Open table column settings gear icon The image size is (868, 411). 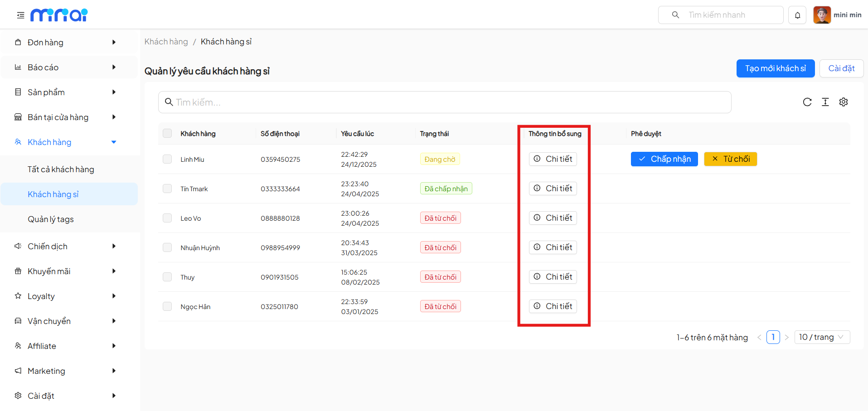(843, 102)
